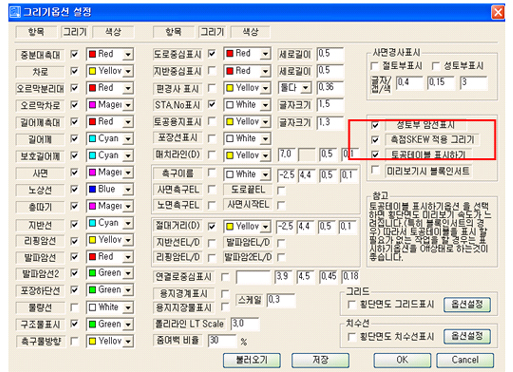Click the Red swatch for 발파암선
The image size is (513, 372).
(x=93, y=257)
